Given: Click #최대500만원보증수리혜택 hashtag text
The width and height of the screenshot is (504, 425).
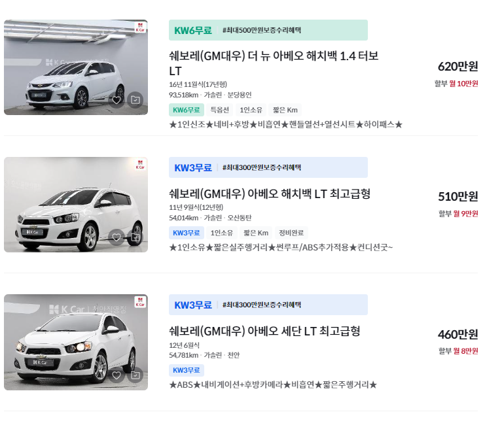Looking at the screenshot, I should coord(262,30).
